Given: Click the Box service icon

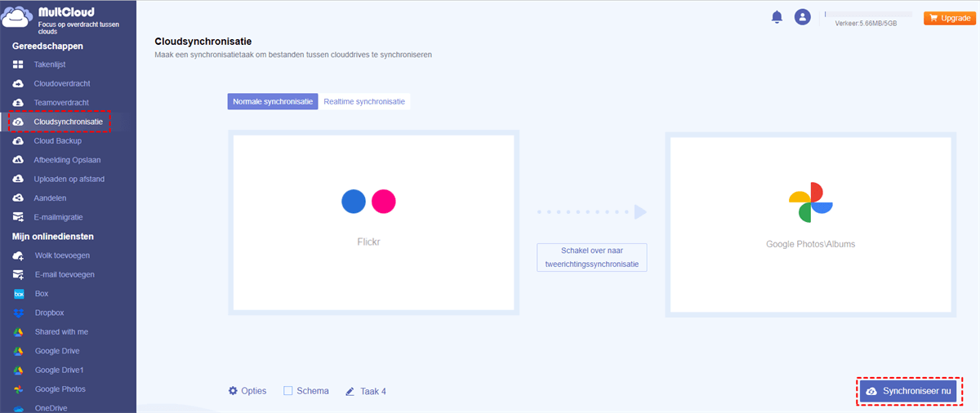Looking at the screenshot, I should coord(18,294).
